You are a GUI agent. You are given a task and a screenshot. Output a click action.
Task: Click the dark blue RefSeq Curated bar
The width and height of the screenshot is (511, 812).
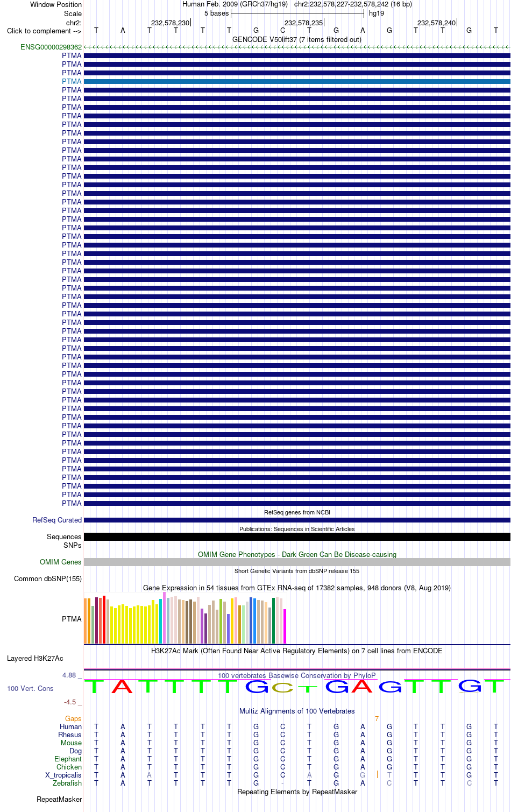297,520
